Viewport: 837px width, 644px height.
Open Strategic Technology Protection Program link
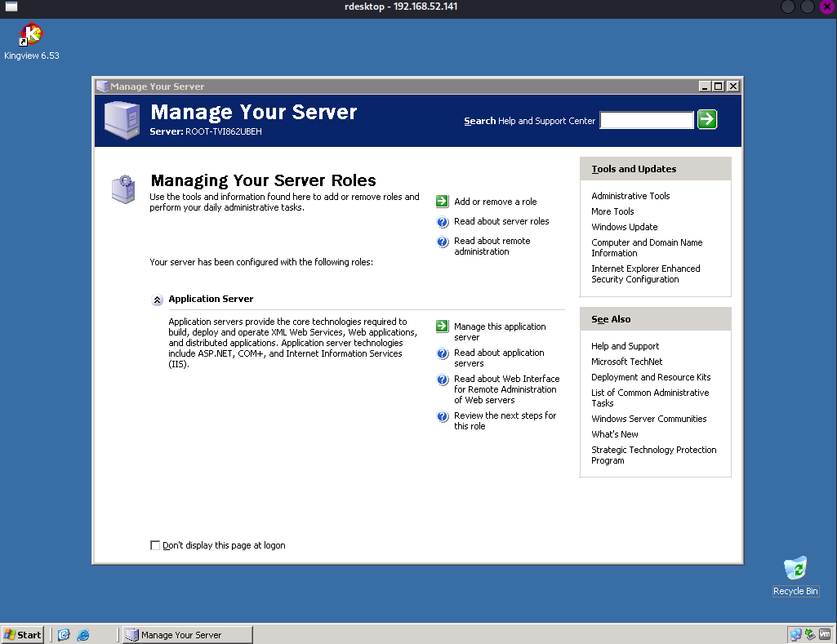(x=654, y=455)
